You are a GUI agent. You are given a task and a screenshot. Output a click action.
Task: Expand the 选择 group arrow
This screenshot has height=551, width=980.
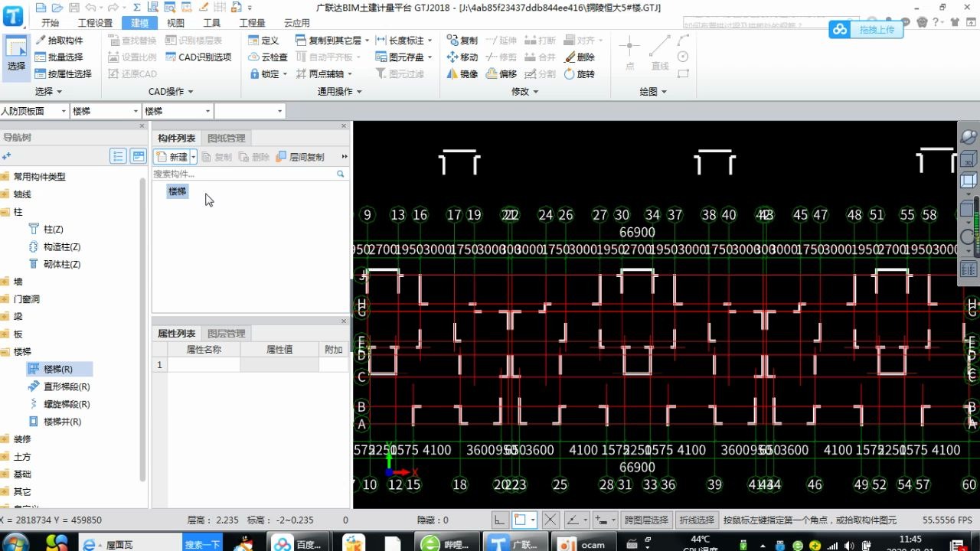click(x=59, y=92)
